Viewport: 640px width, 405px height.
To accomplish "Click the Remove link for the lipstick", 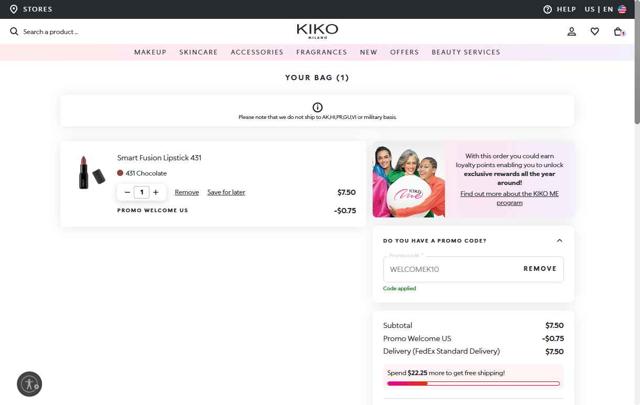I will [x=187, y=192].
